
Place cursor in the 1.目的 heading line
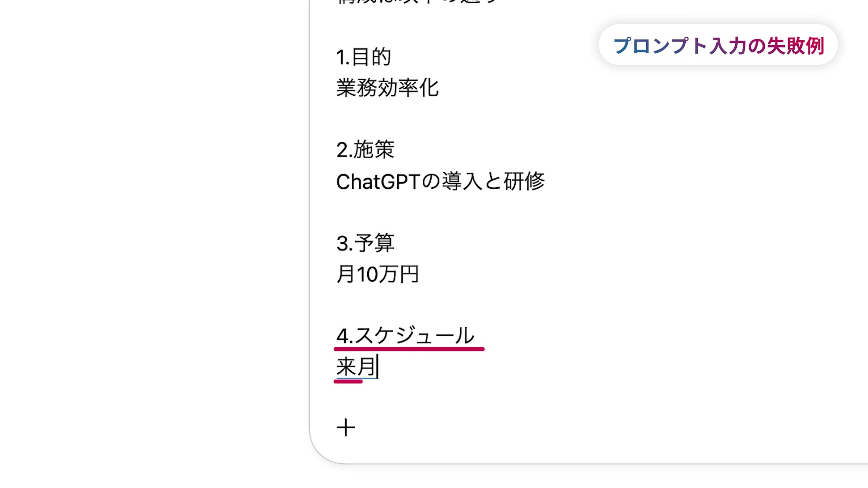363,56
